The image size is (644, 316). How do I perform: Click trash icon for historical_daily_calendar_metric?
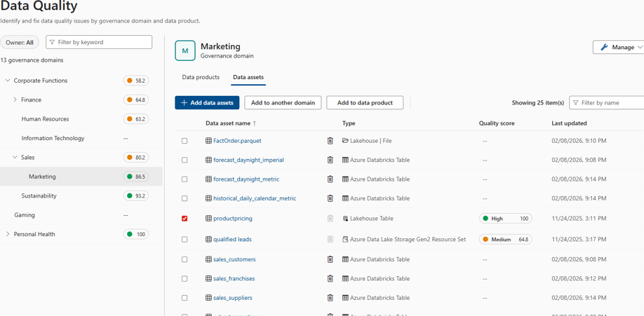pyautogui.click(x=330, y=198)
